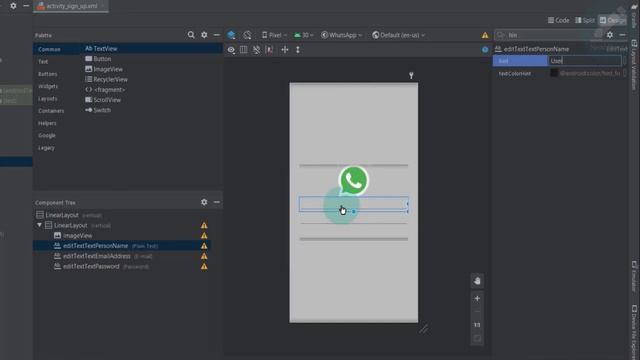
Task: Click the clear constraints icon
Action: (256, 50)
